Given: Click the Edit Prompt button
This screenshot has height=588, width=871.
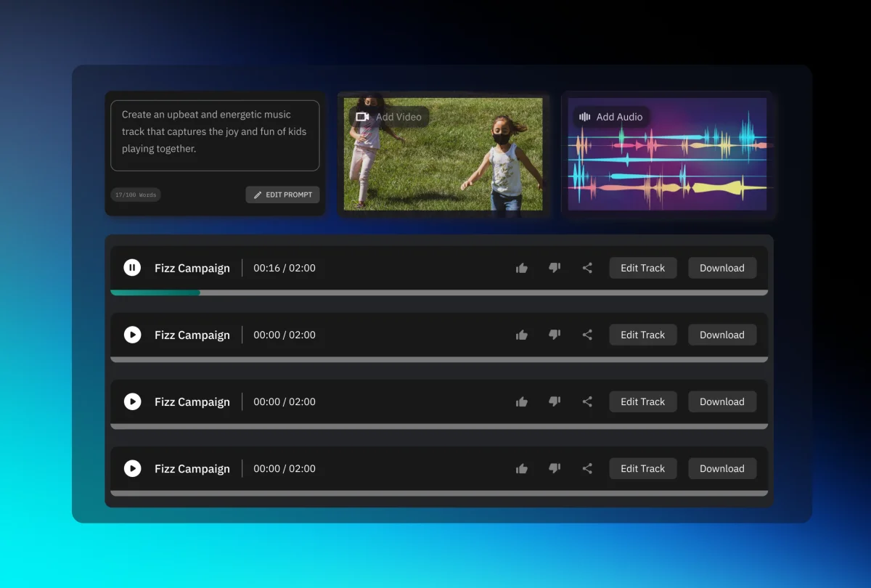Looking at the screenshot, I should pyautogui.click(x=282, y=195).
